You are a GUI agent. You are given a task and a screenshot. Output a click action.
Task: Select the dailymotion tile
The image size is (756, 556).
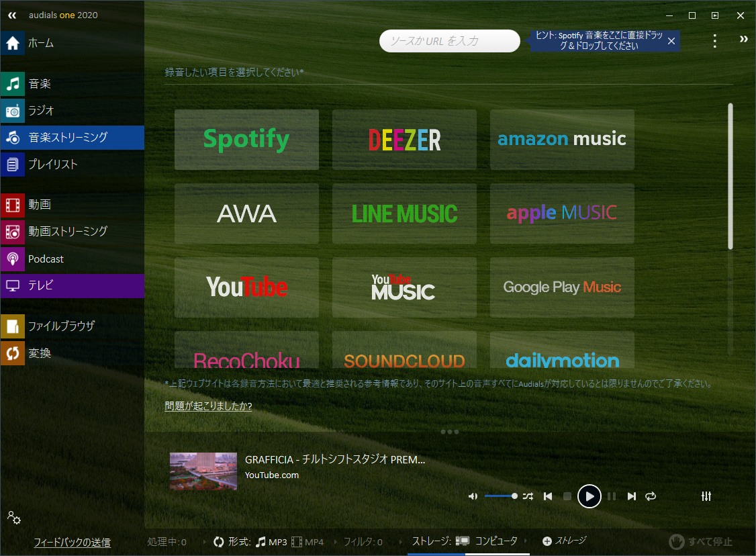(x=562, y=350)
